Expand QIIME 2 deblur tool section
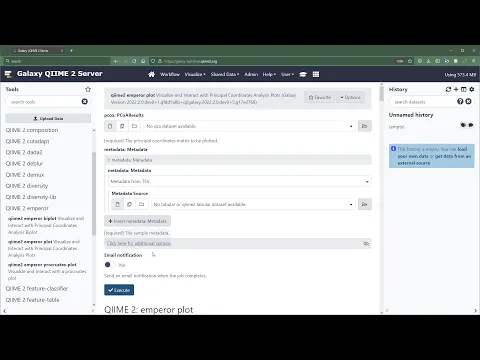 click(x=24, y=163)
